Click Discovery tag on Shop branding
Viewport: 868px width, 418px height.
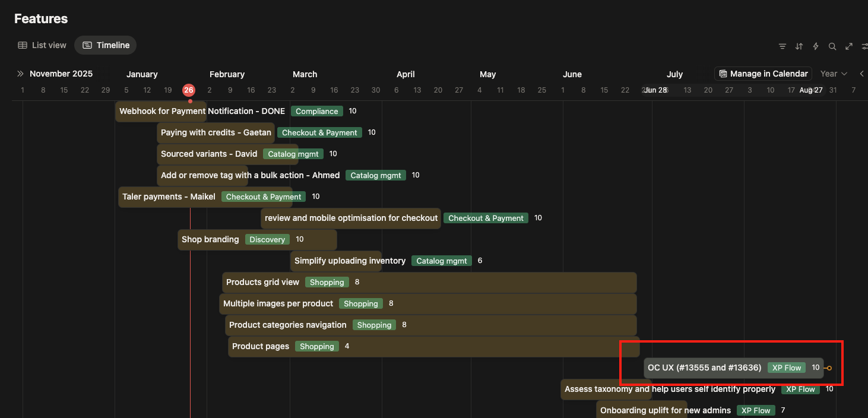point(267,239)
